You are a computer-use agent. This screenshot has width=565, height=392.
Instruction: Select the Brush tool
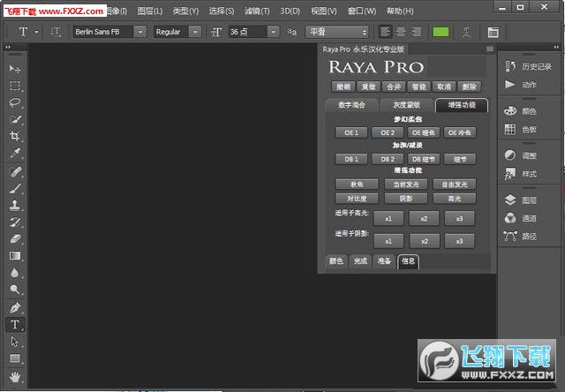[15, 188]
